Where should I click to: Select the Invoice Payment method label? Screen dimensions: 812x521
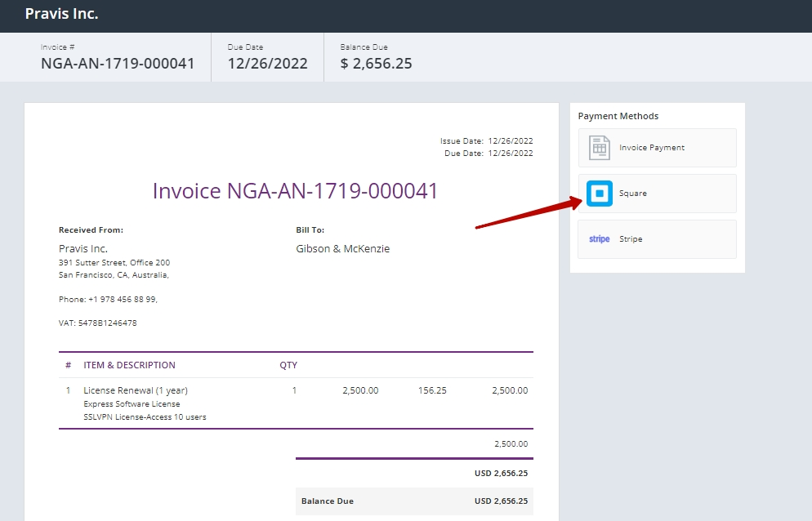[x=651, y=148]
